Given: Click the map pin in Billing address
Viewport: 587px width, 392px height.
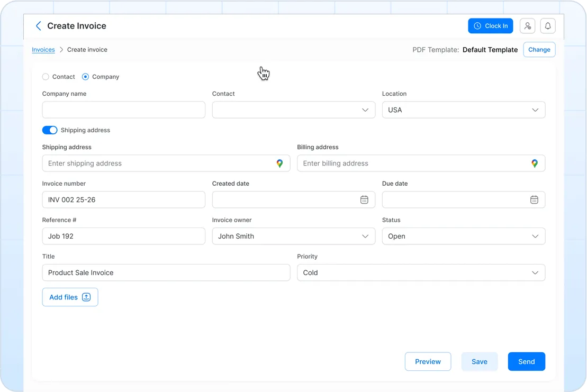Looking at the screenshot, I should [x=535, y=163].
